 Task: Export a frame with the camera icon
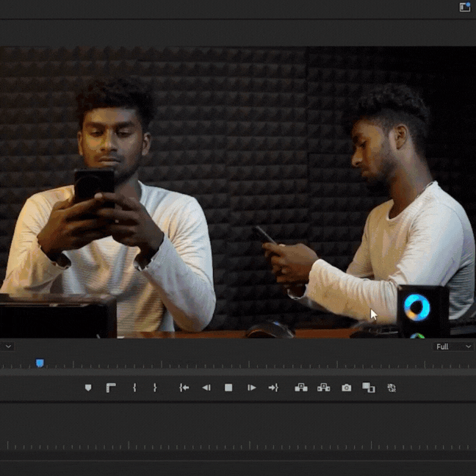347,388
